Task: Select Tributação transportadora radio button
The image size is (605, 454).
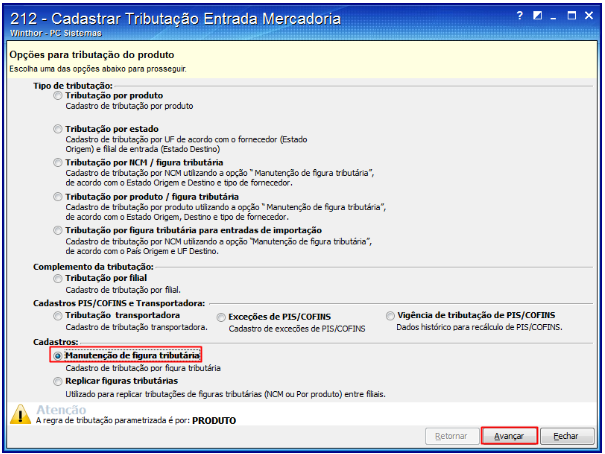Action: (x=57, y=316)
